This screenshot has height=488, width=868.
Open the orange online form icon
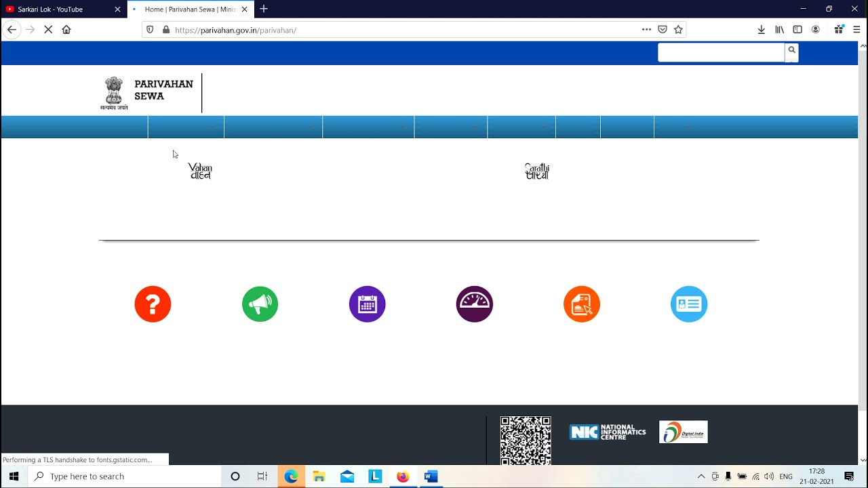[x=581, y=304]
